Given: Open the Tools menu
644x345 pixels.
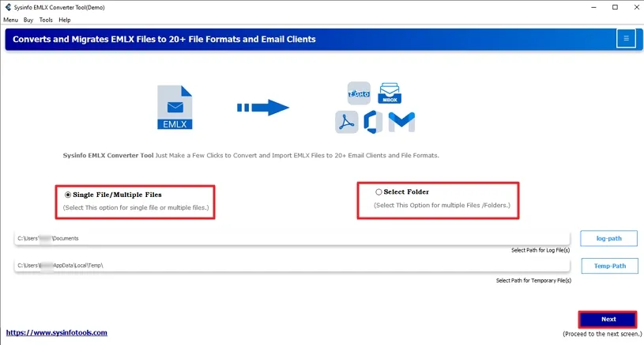Looking at the screenshot, I should click(x=46, y=20).
